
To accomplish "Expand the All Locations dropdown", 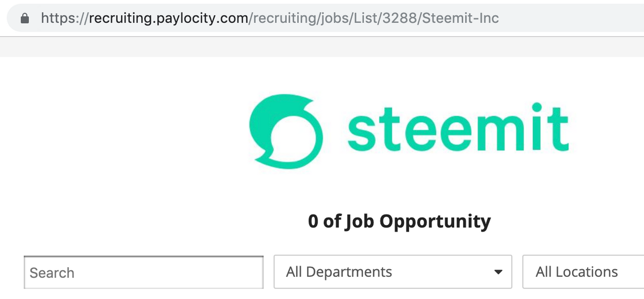I will tap(583, 272).
